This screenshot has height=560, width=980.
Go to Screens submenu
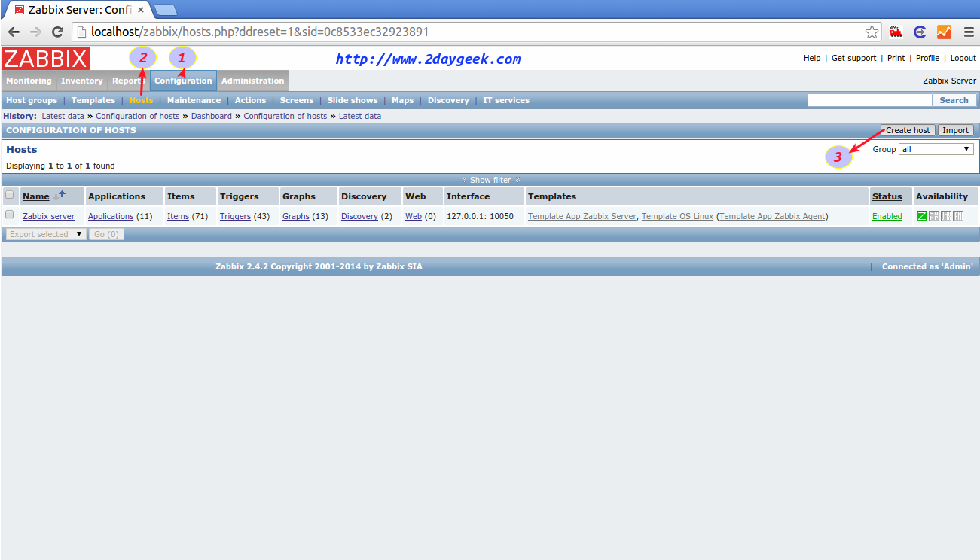(x=297, y=100)
